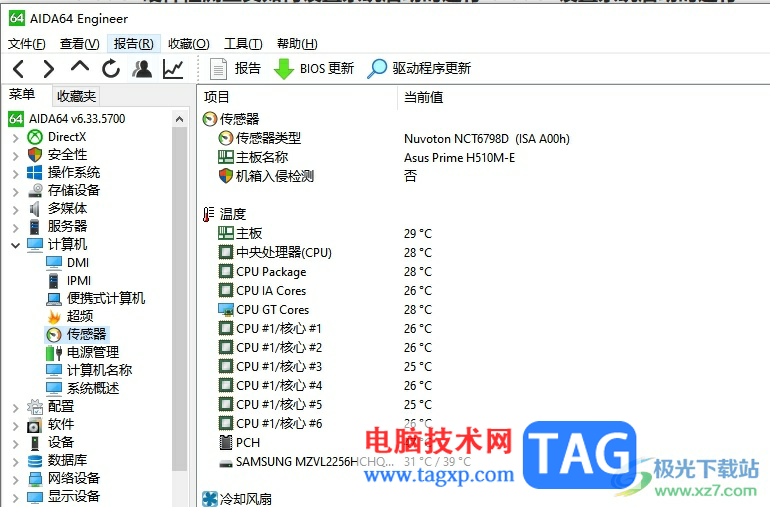Select the 数据库 database icon
The image size is (770, 507).
point(35,460)
